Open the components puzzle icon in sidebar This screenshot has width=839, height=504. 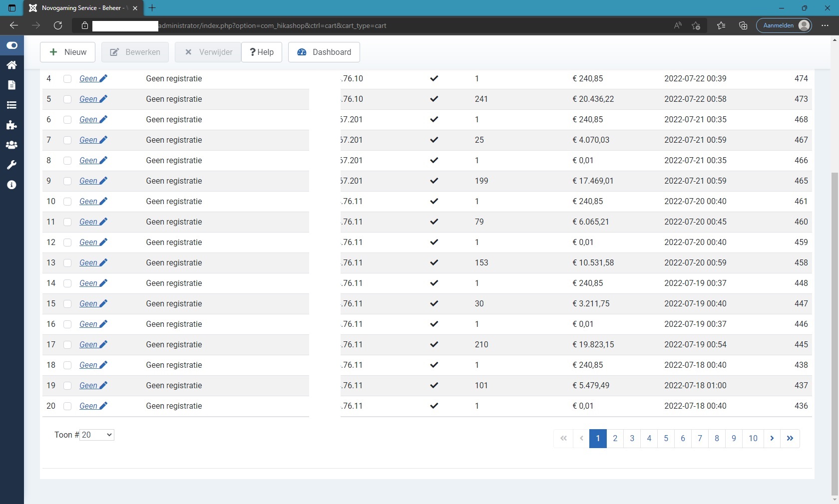pyautogui.click(x=11, y=125)
